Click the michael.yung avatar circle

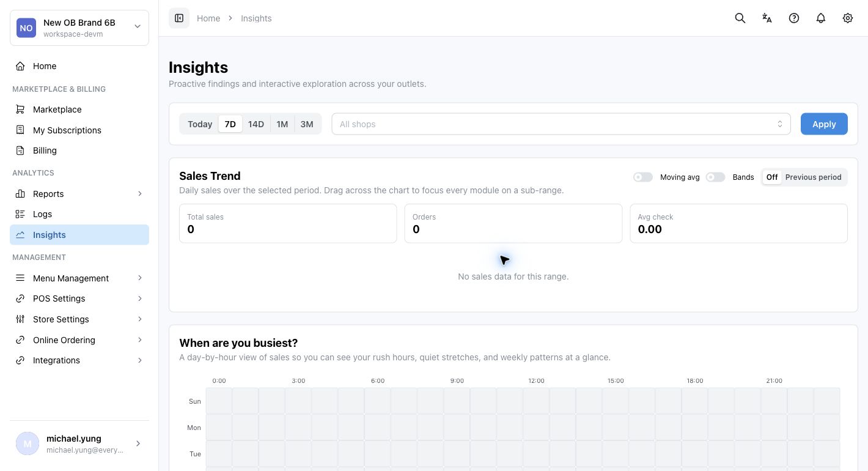click(28, 443)
